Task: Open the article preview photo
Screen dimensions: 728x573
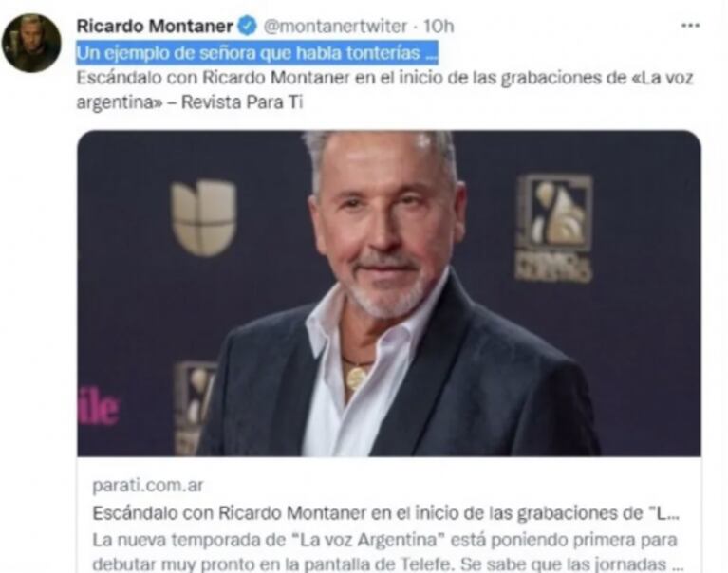Action: click(x=389, y=293)
